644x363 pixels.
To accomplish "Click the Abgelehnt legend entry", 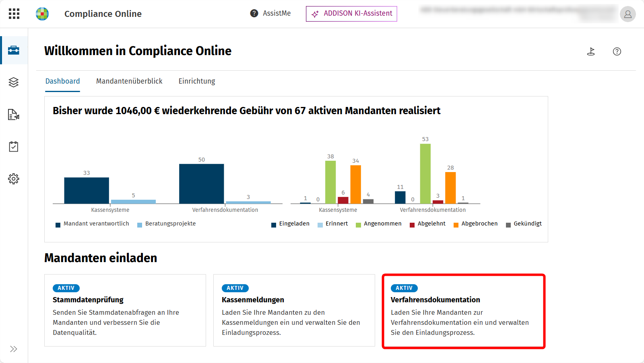I will point(427,224).
